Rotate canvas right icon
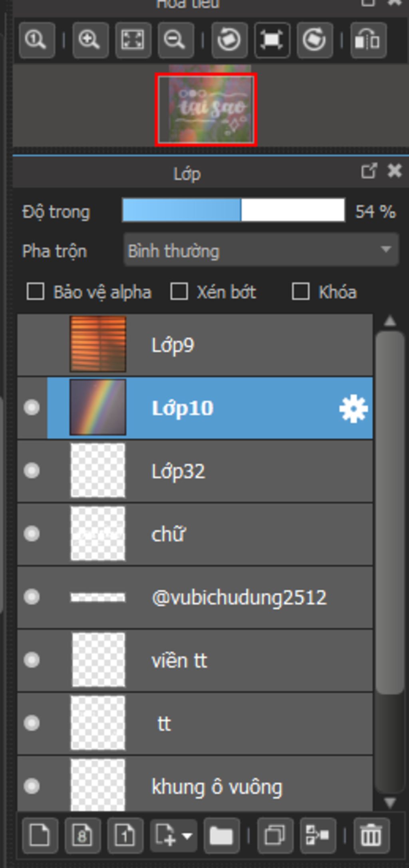Image resolution: width=409 pixels, height=868 pixels. [315, 40]
